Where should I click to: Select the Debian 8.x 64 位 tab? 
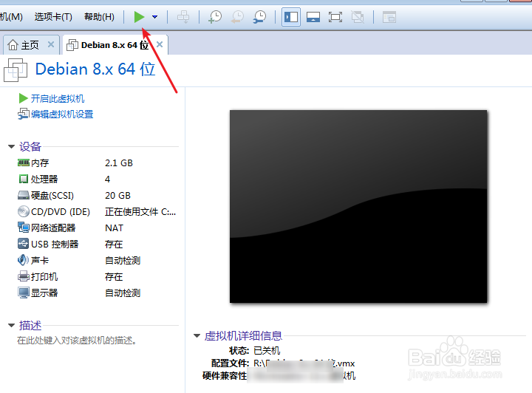(x=115, y=45)
